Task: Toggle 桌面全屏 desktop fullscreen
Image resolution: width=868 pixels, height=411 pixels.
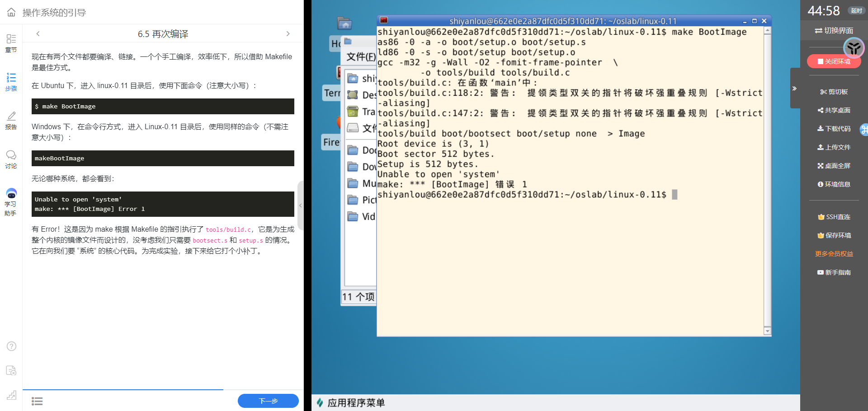Action: coord(834,166)
